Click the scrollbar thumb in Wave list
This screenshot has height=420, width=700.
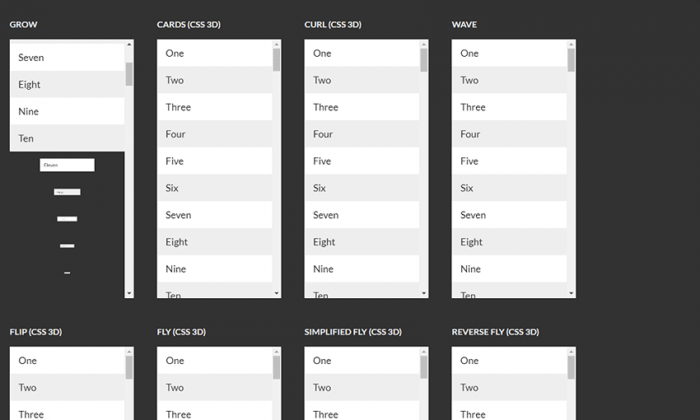click(x=571, y=61)
